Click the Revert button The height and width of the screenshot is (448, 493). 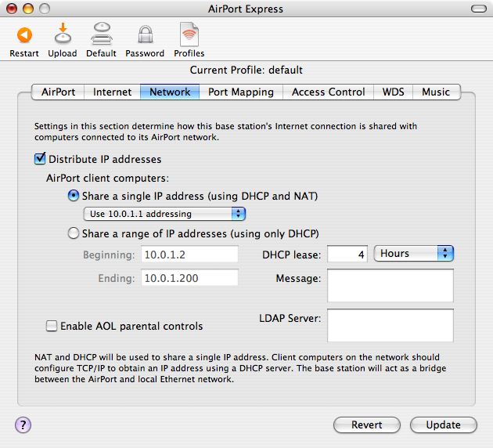(x=367, y=425)
